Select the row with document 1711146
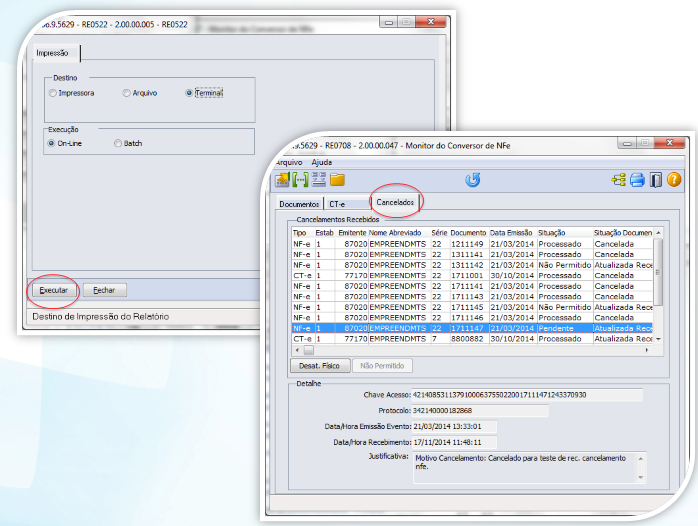Image resolution: width=698 pixels, height=526 pixels. 472,318
